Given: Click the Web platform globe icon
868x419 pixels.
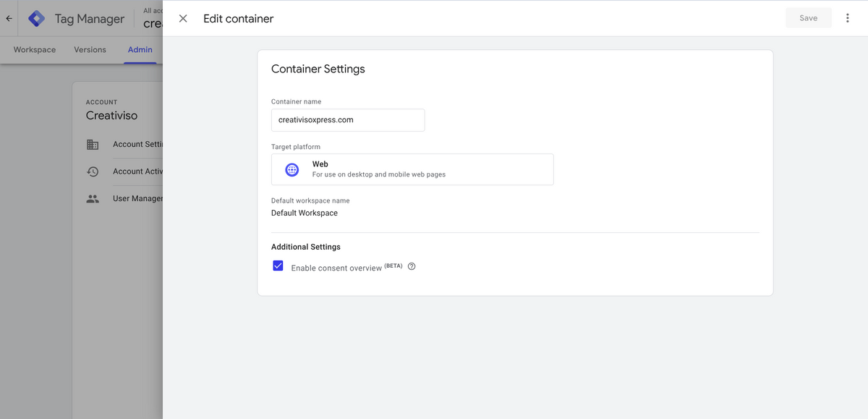Looking at the screenshot, I should (x=292, y=169).
